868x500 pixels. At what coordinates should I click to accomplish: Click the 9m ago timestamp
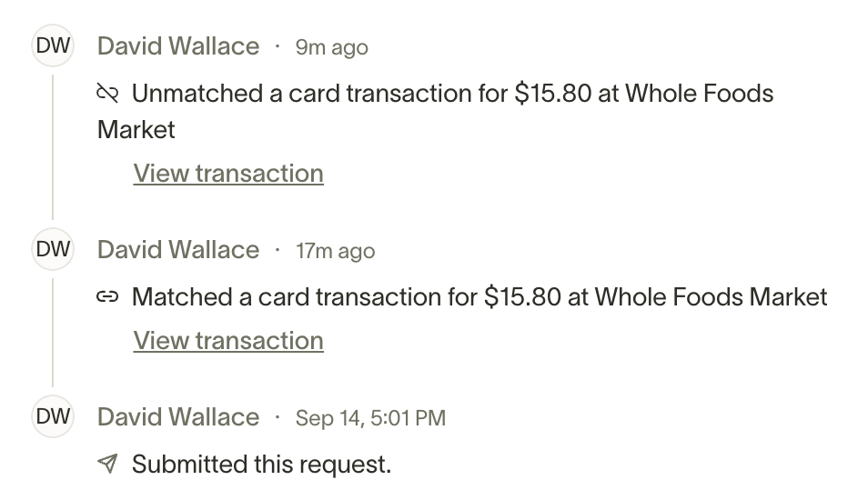click(331, 47)
